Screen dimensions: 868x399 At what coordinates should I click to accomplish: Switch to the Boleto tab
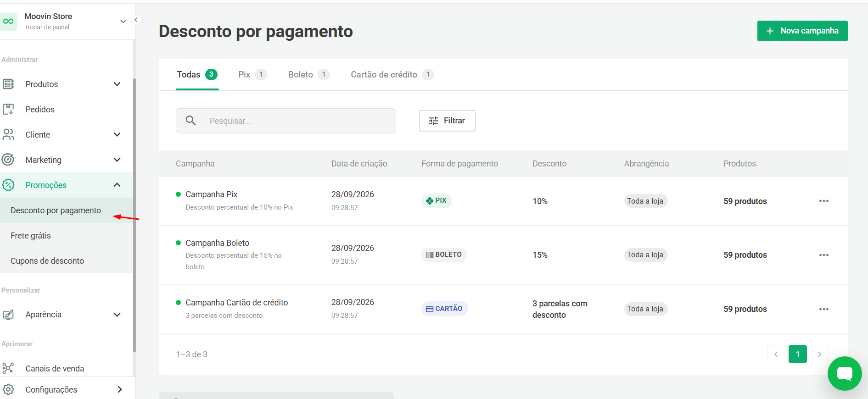pyautogui.click(x=309, y=74)
